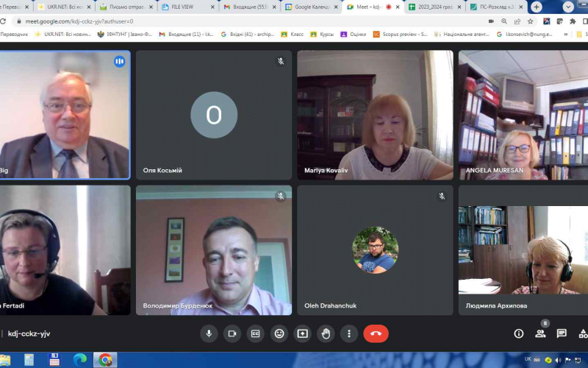The width and height of the screenshot is (588, 368).
Task: Share this page icon
Action: pyautogui.click(x=517, y=21)
